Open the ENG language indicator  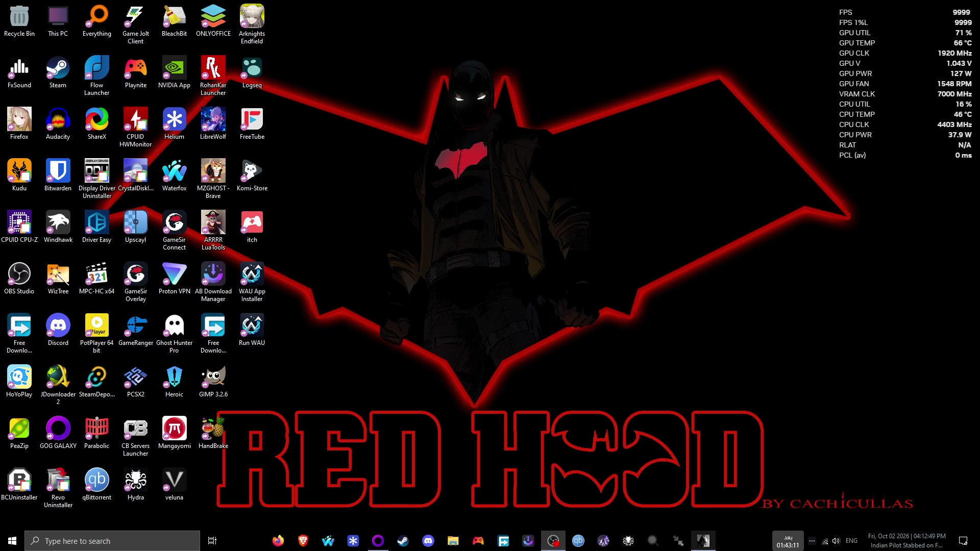851,541
